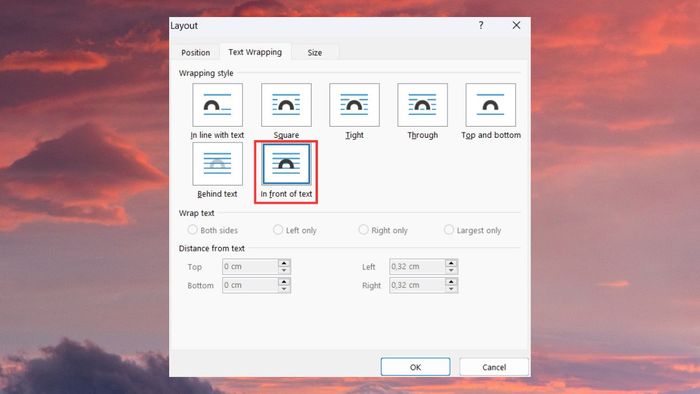Click the Right distance input field
The image size is (700, 394).
[x=417, y=285]
